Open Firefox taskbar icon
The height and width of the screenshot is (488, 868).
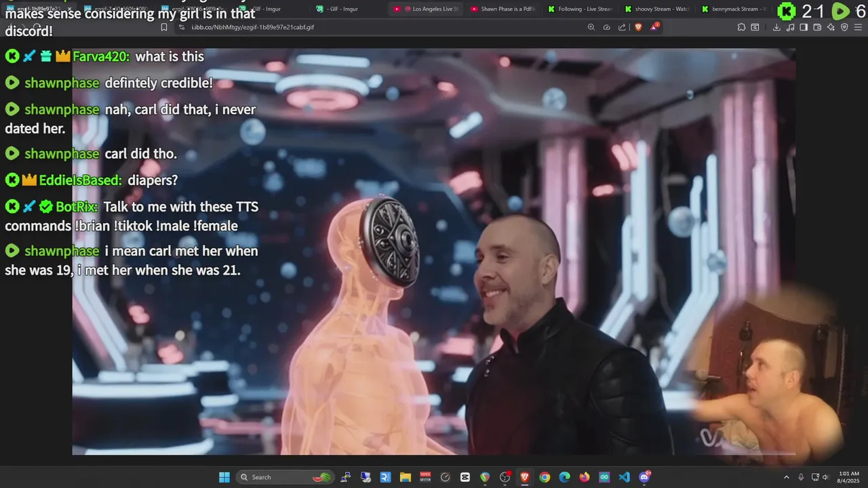click(x=585, y=477)
